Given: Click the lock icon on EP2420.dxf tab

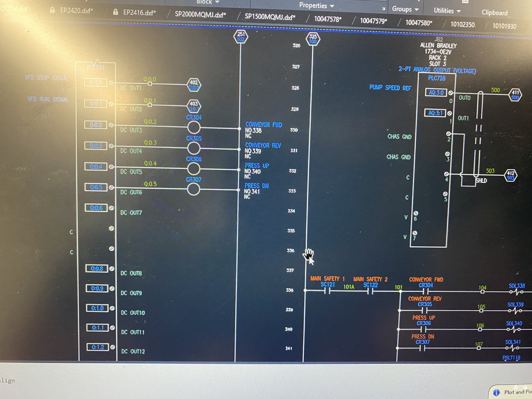Looking at the screenshot, I should click(52, 10).
